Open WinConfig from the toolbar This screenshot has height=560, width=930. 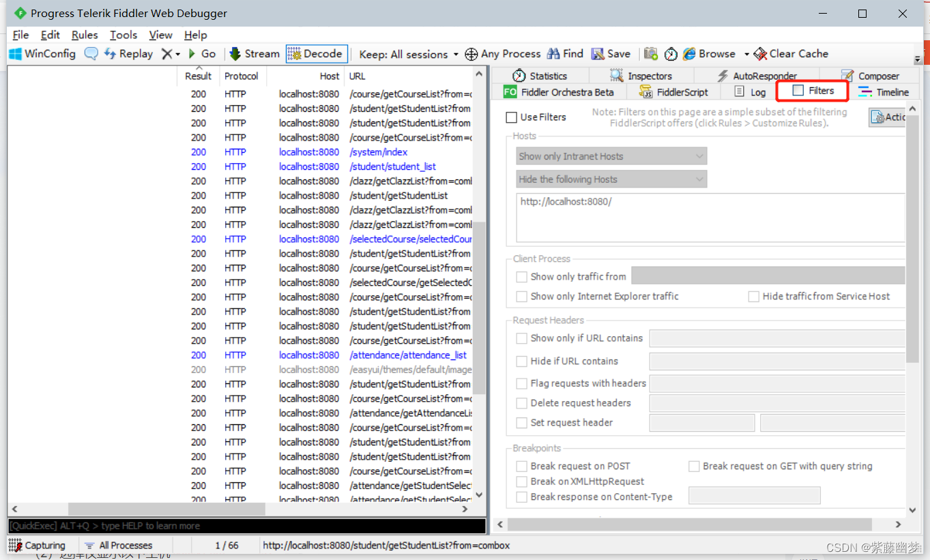tap(42, 54)
